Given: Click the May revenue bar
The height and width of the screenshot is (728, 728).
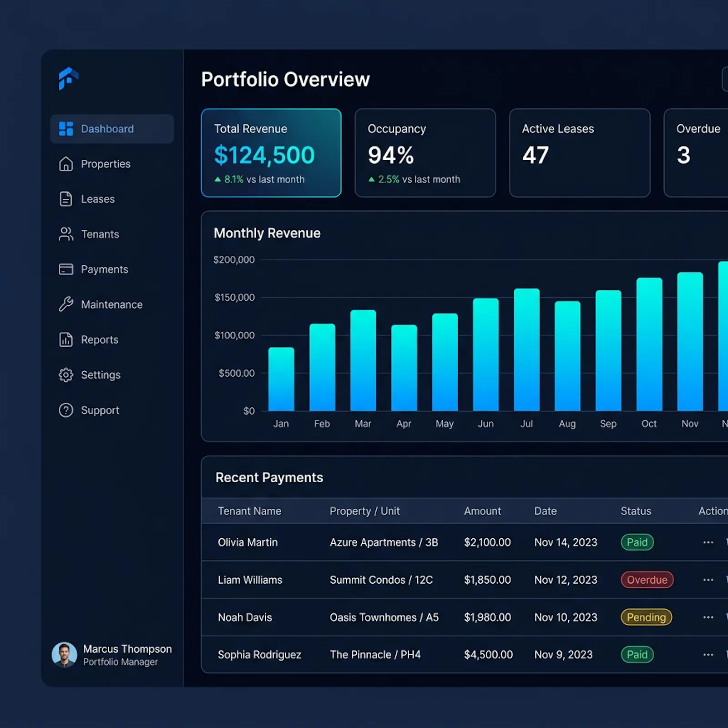Looking at the screenshot, I should pos(445,362).
